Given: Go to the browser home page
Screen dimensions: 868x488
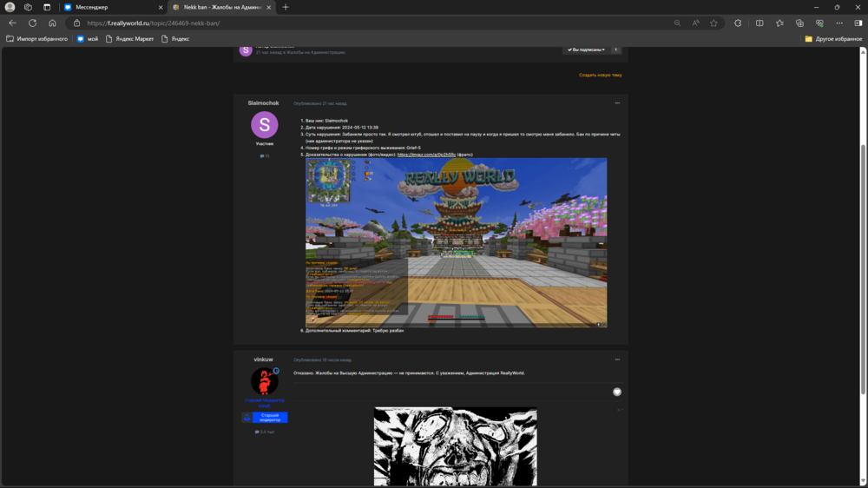Looking at the screenshot, I should tap(52, 23).
